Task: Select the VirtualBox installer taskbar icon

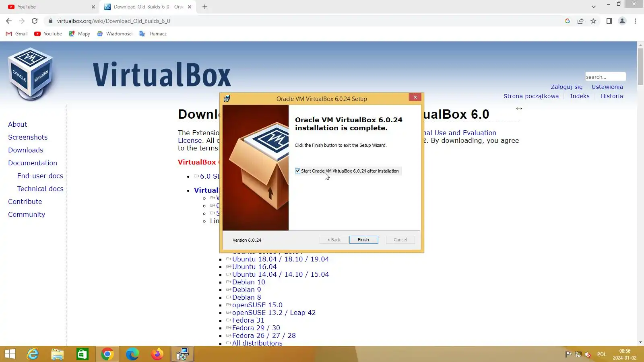Action: [x=182, y=354]
